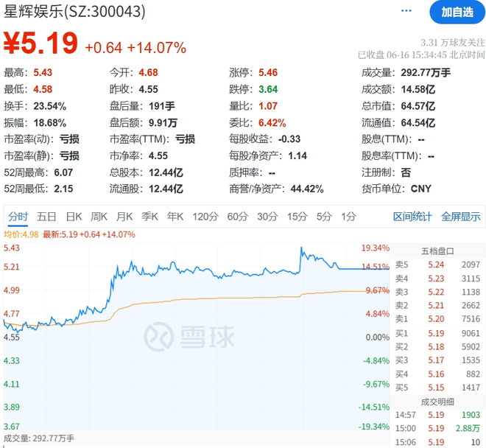Image resolution: width=486 pixels, height=448 pixels.
Task: Click the 卖1 order row at 5.20
Action: coord(437,318)
